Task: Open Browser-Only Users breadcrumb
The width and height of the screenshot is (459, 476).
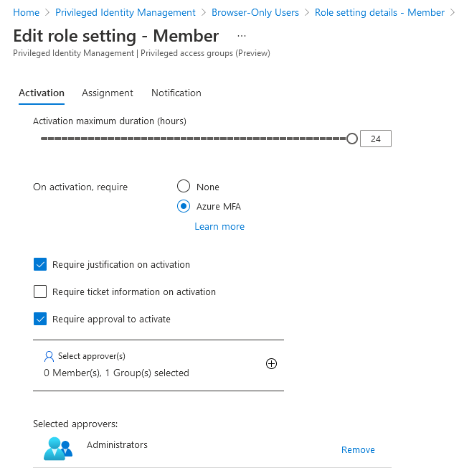Action: [x=255, y=12]
